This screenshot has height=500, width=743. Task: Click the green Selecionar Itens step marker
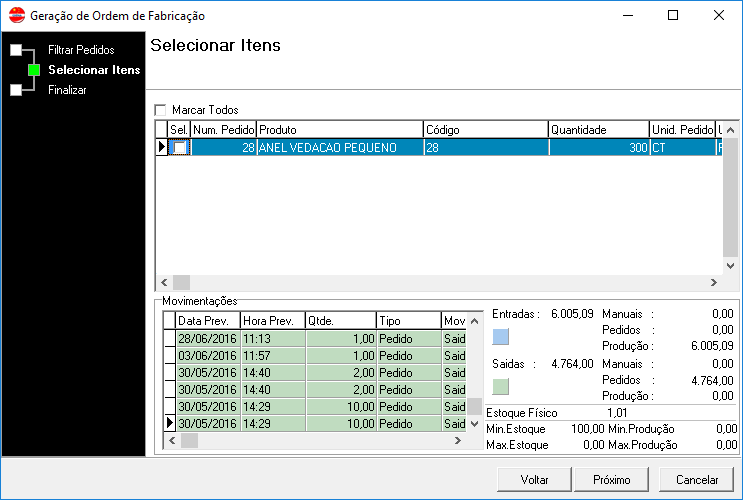[x=34, y=70]
